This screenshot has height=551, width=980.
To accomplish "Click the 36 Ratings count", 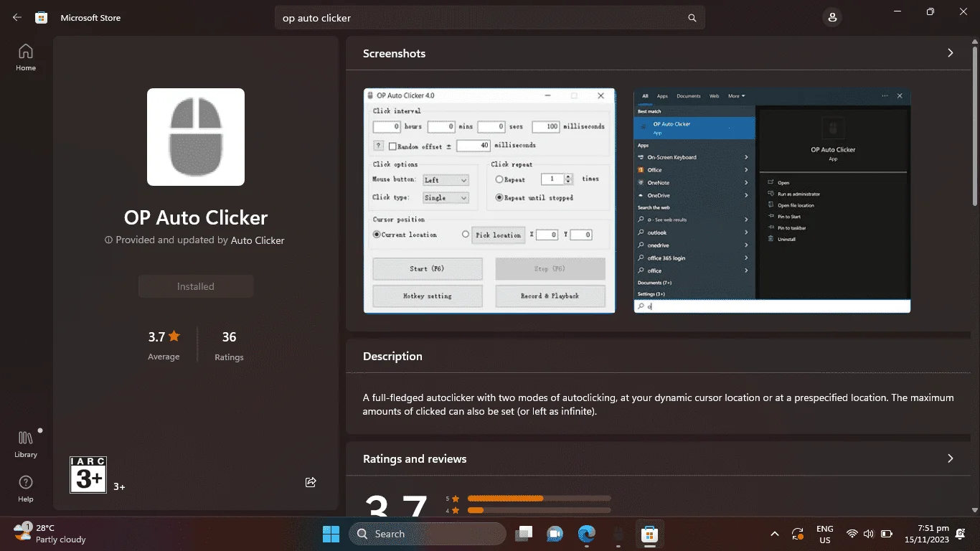I will point(229,345).
